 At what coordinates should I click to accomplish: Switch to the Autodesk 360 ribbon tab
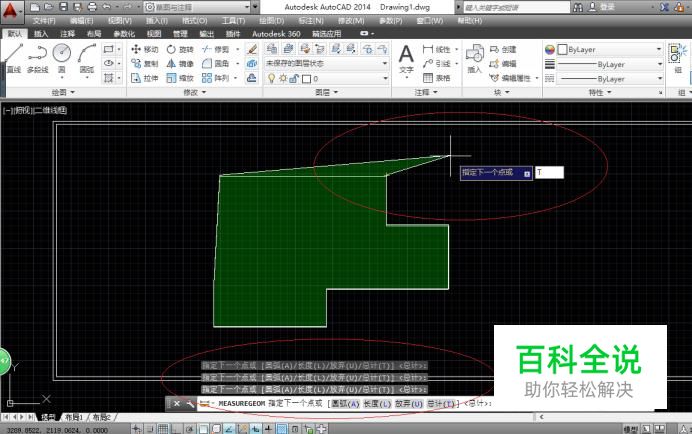pos(276,34)
